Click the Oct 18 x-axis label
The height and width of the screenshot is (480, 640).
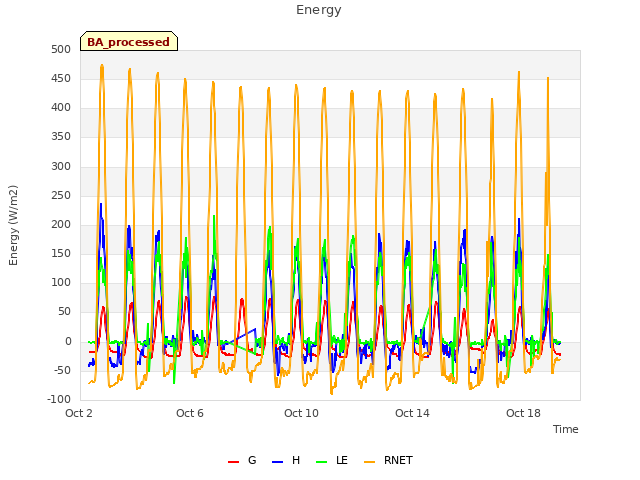click(x=523, y=413)
